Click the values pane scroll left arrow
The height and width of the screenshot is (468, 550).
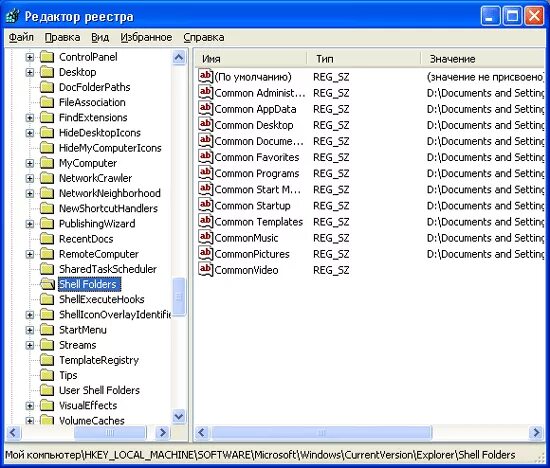tap(202, 433)
